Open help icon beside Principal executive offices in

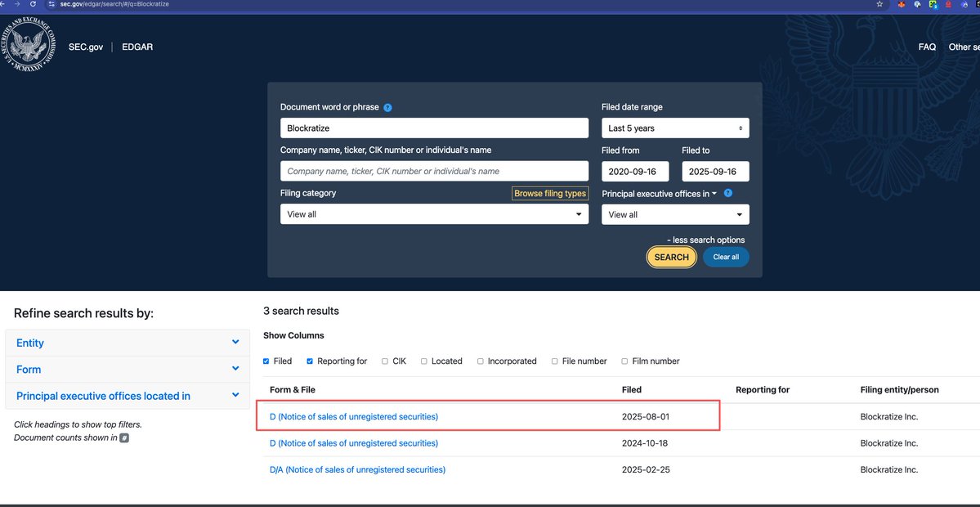tap(727, 193)
